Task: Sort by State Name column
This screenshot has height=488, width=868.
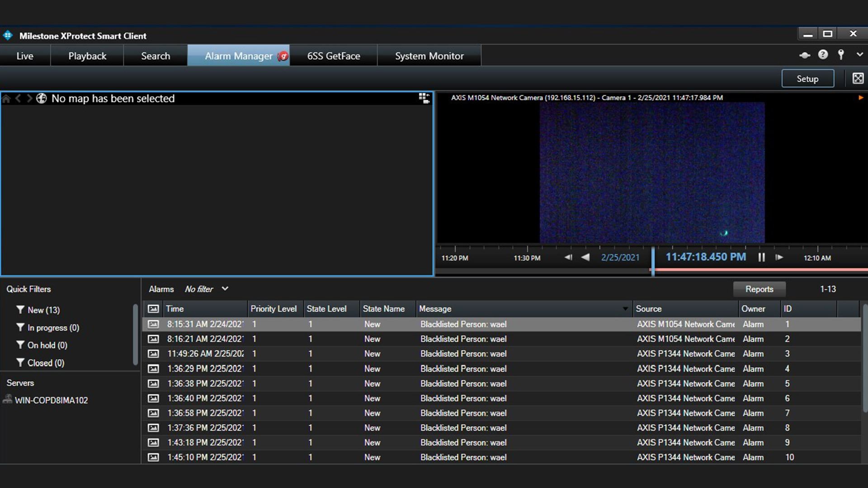Action: coord(387,309)
